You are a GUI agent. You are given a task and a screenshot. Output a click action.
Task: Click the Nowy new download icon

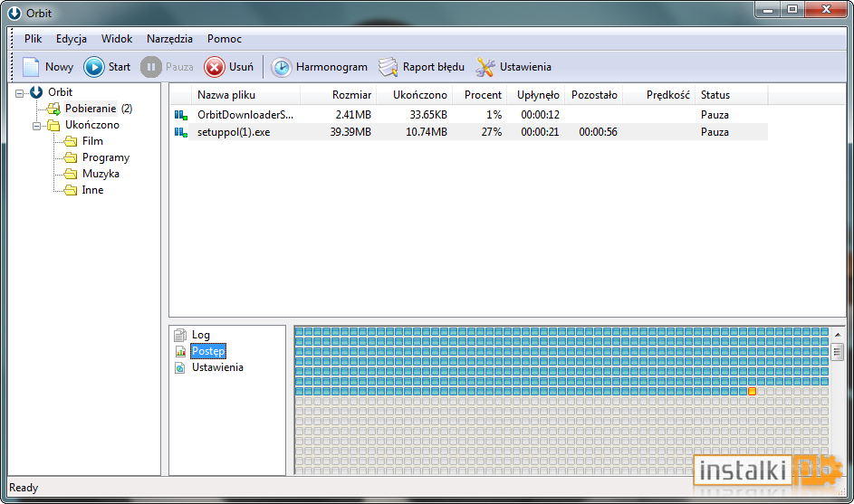tap(31, 67)
